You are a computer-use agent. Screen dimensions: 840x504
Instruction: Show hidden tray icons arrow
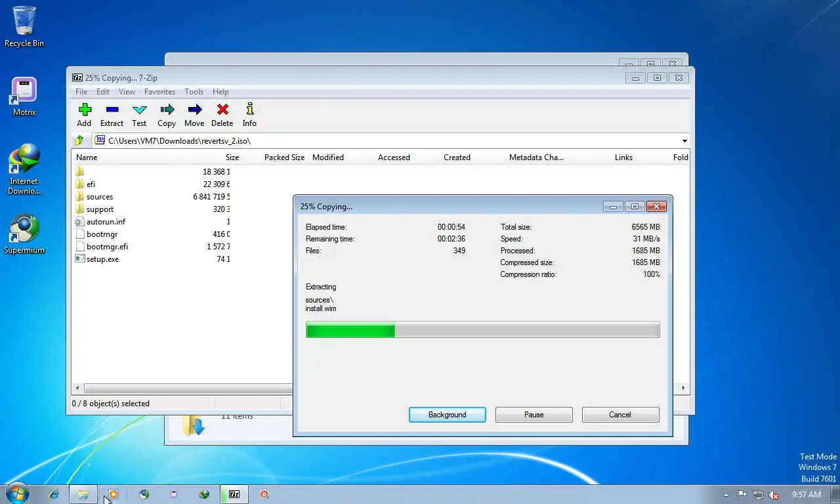tap(726, 495)
